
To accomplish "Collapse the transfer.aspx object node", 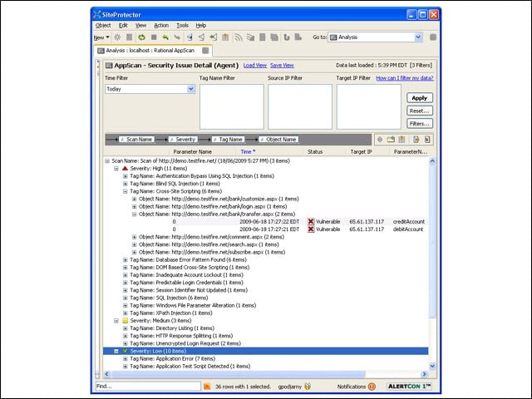I will point(135,214).
